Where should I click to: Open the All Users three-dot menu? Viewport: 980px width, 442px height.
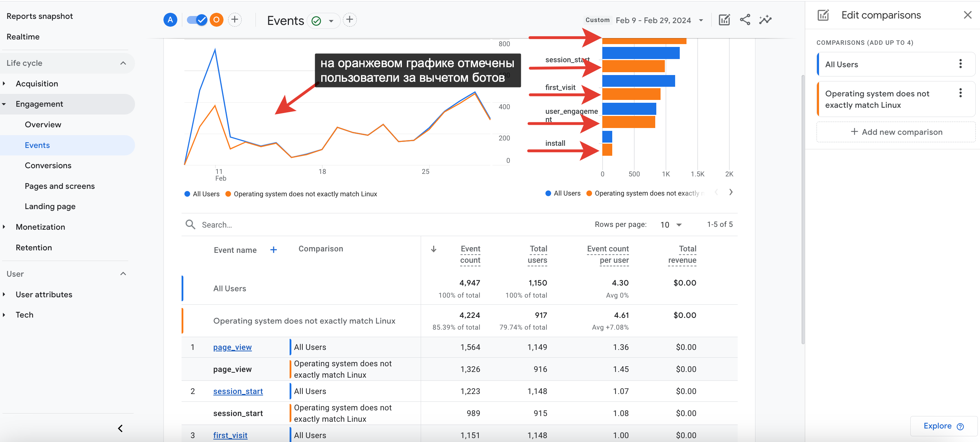pyautogui.click(x=960, y=64)
